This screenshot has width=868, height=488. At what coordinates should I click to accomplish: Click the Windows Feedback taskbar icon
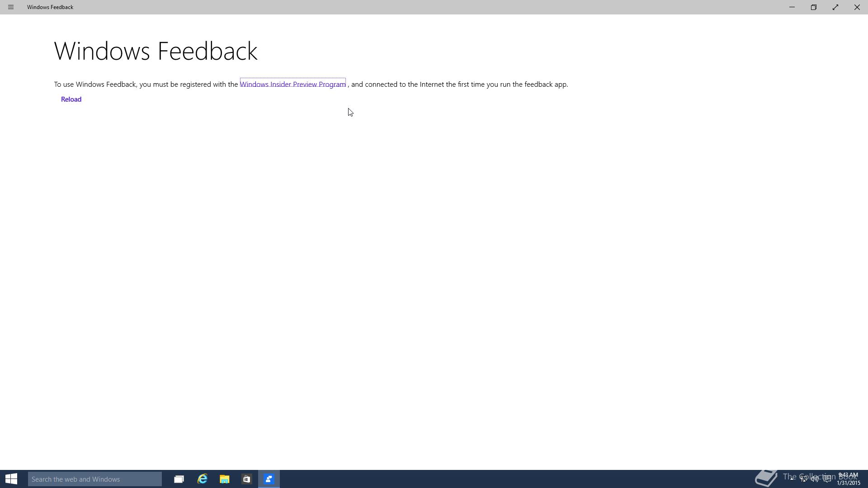click(269, 479)
